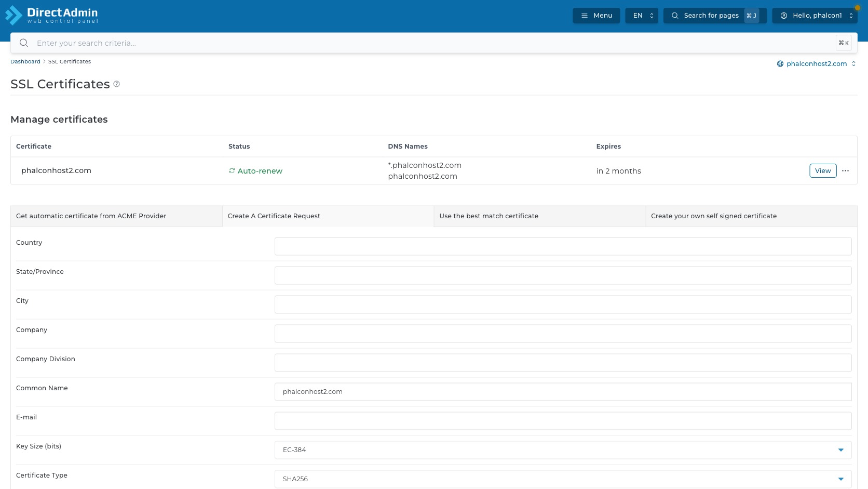
Task: Click the Expires column header
Action: coord(608,147)
